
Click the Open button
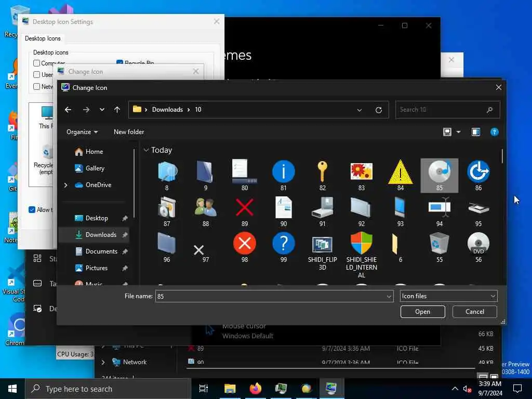(422, 312)
